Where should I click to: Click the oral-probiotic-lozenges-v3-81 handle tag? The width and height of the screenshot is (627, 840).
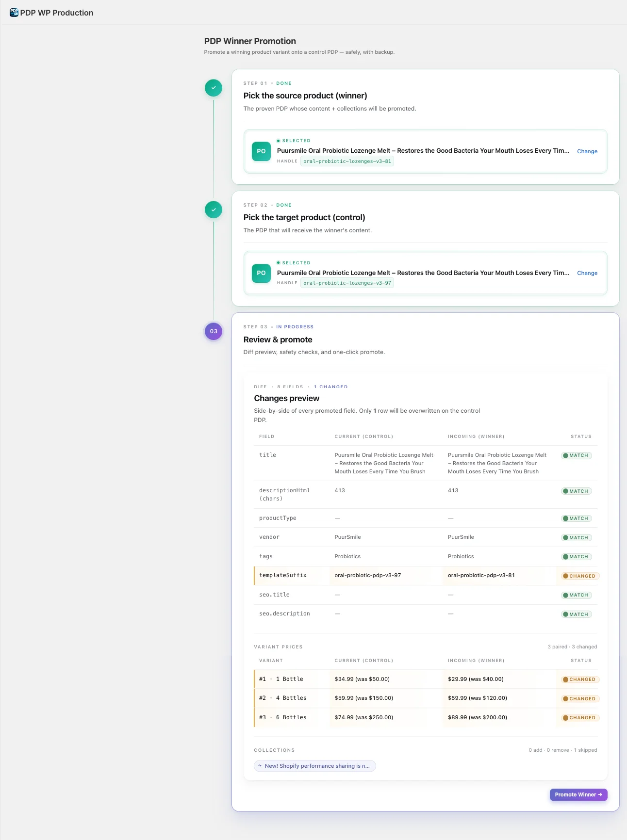click(x=347, y=161)
